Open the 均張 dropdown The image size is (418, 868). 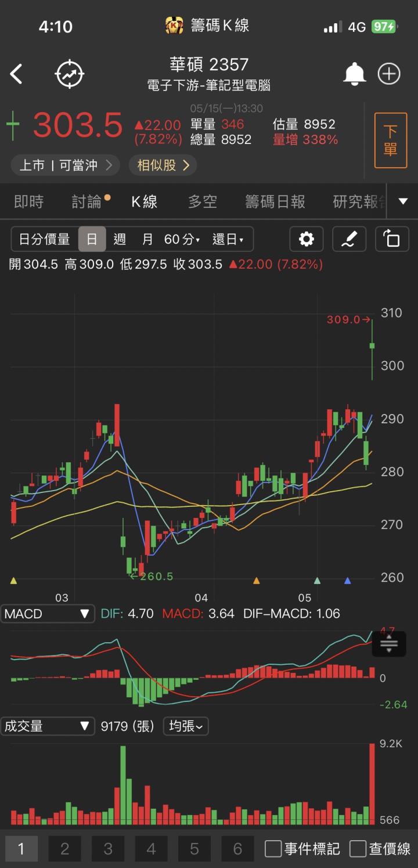[x=186, y=726]
